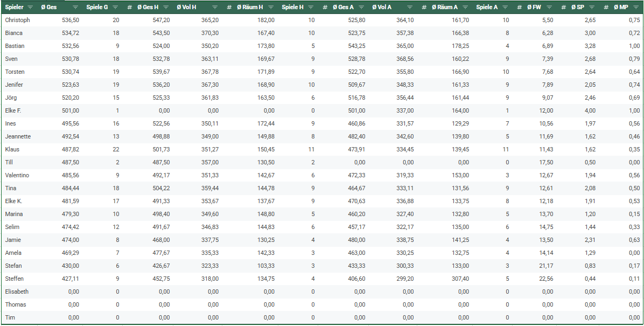Click the Ø Räum H header label
Screen dimensions: 644x326
tap(250, 8)
